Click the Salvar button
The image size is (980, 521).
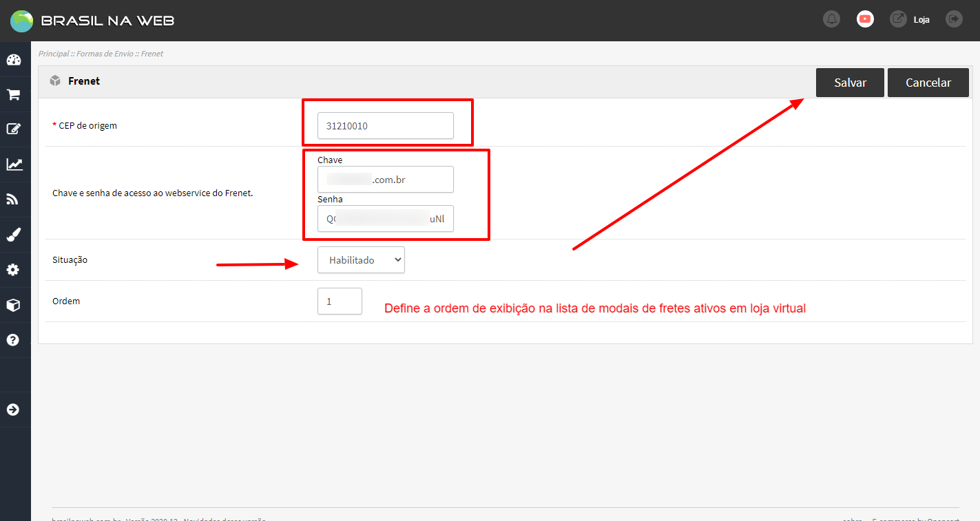click(850, 83)
